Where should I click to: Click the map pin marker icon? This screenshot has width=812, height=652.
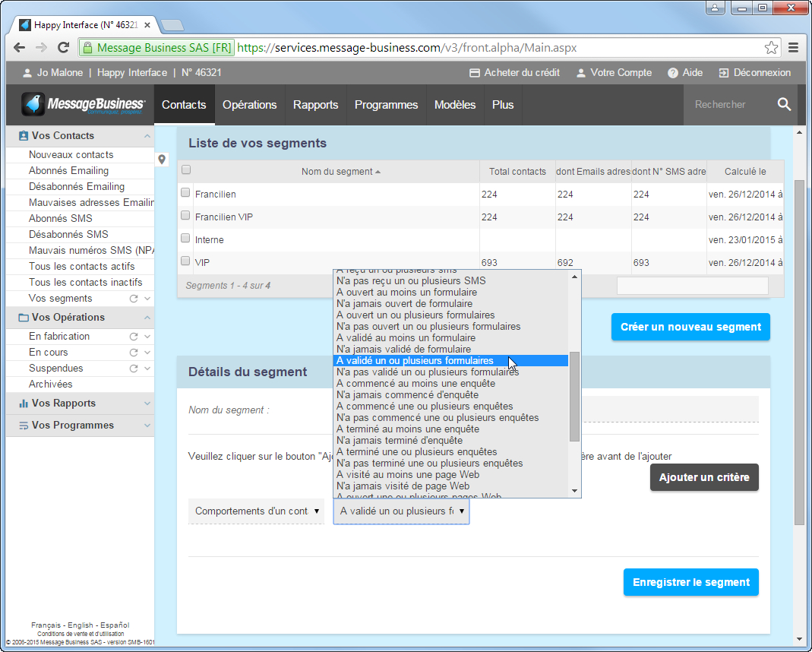[162, 160]
